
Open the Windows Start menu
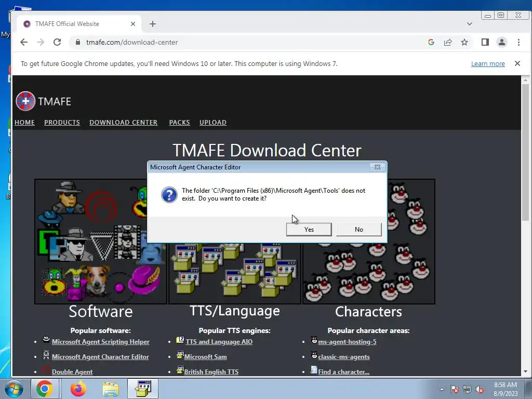pyautogui.click(x=14, y=389)
